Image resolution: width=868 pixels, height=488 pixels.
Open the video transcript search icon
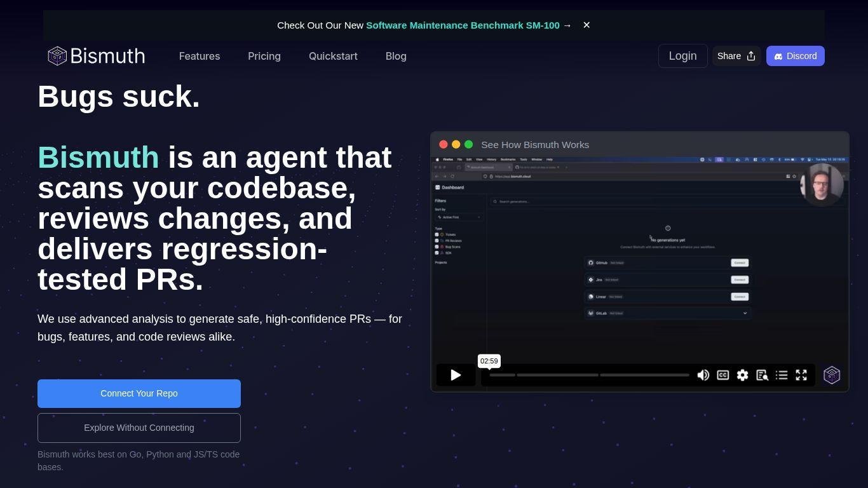(762, 375)
